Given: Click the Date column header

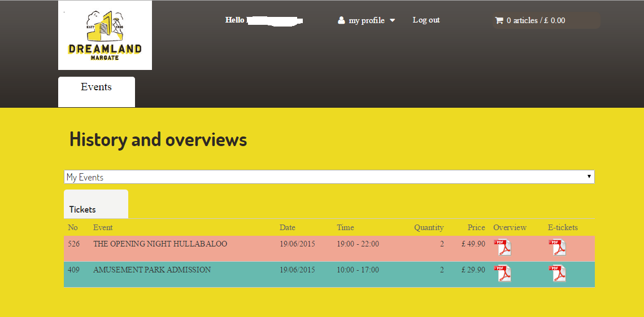Looking at the screenshot, I should click(x=287, y=227).
